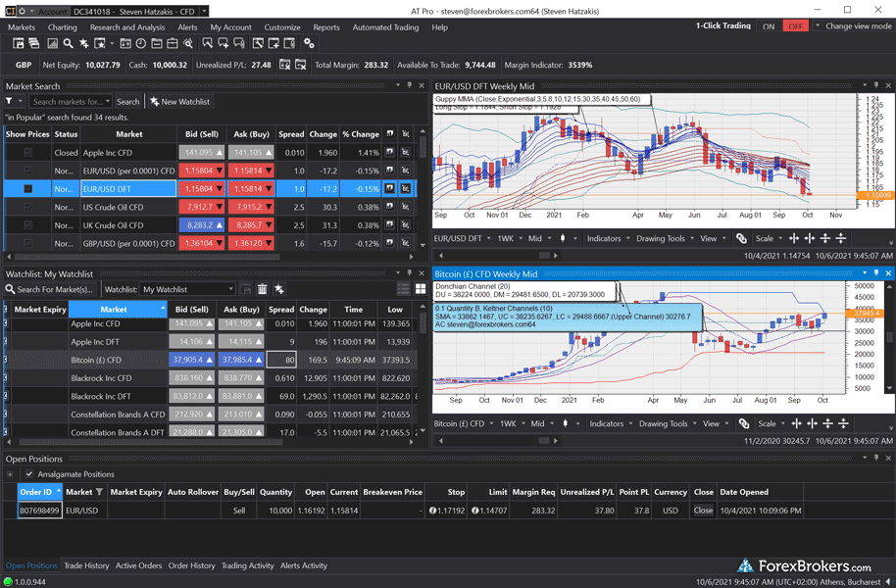This screenshot has width=896, height=588.
Task: Open the Account dropdown at top left
Action: [204, 11]
